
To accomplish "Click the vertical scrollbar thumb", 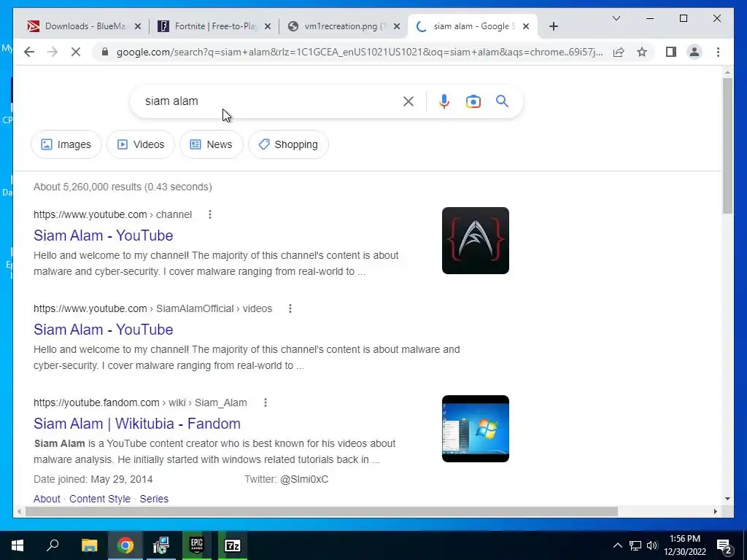I will pos(727,146).
